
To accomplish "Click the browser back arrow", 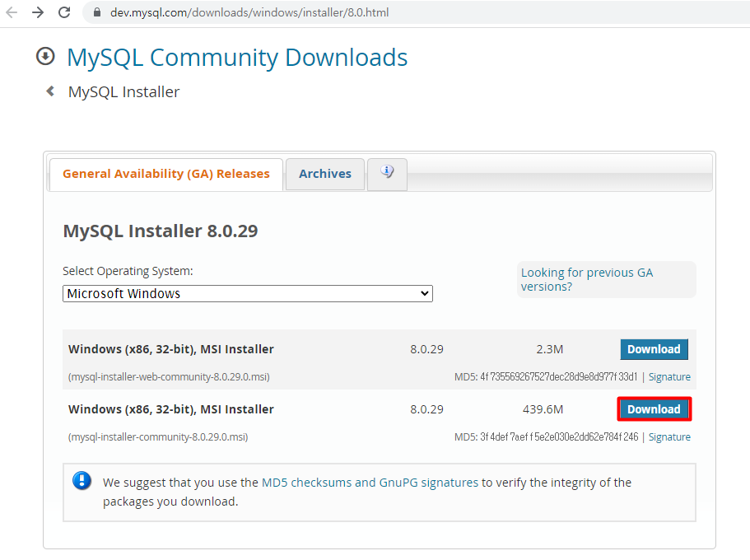I will click(12, 12).
